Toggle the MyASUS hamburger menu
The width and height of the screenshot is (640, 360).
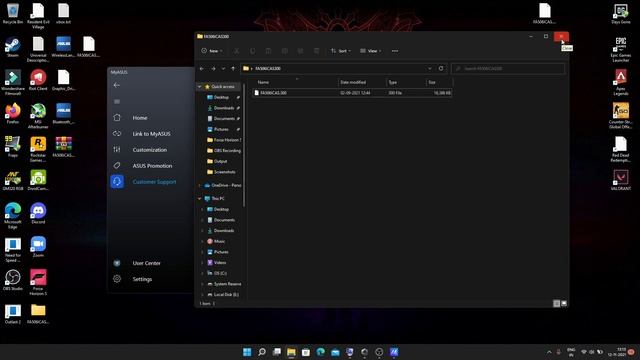click(117, 101)
